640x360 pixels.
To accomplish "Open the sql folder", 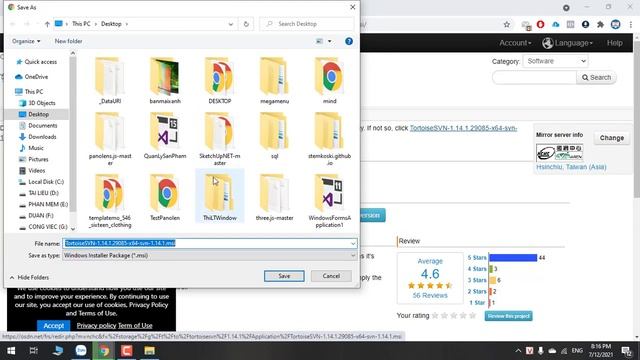I will pos(274,136).
